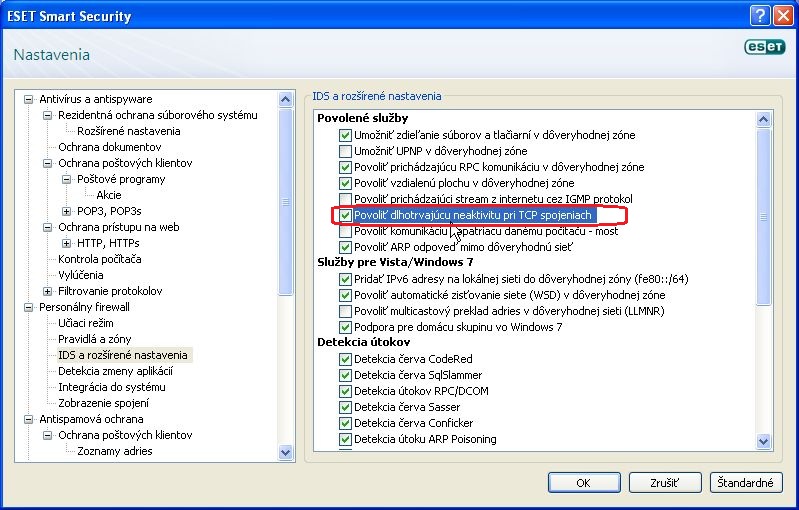Open Zobrazenie spojení settings
The width and height of the screenshot is (799, 510).
[x=103, y=403]
